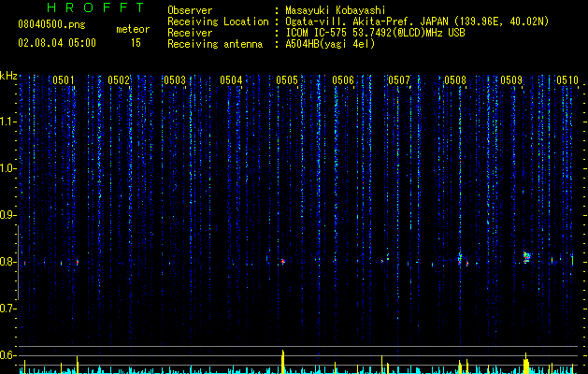This screenshot has height=374, width=588.
Task: Click the 0503 time marker
Action: click(x=175, y=80)
